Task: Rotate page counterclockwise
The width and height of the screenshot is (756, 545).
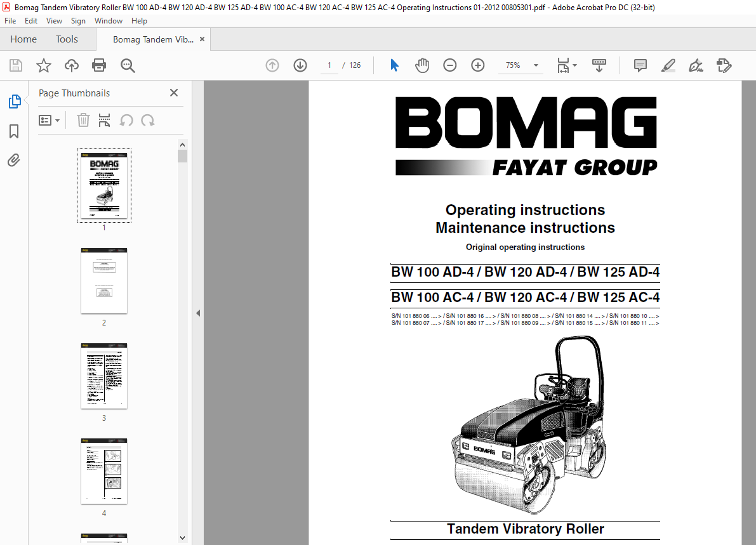Action: pos(126,120)
